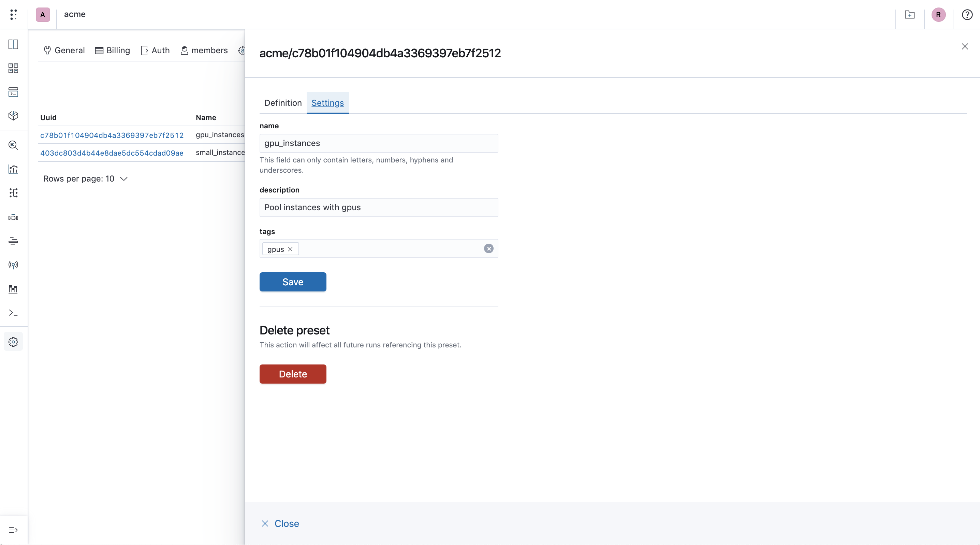980x545 pixels.
Task: Click the settings gear in sidebar
Action: click(13, 342)
